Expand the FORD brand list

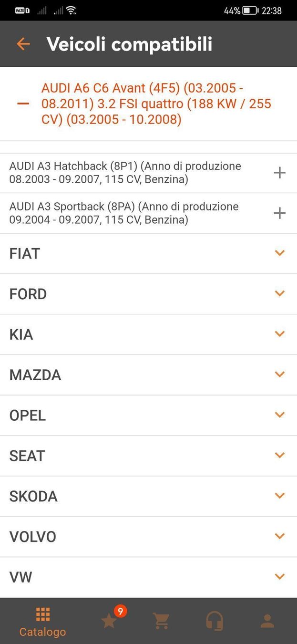coord(279,294)
